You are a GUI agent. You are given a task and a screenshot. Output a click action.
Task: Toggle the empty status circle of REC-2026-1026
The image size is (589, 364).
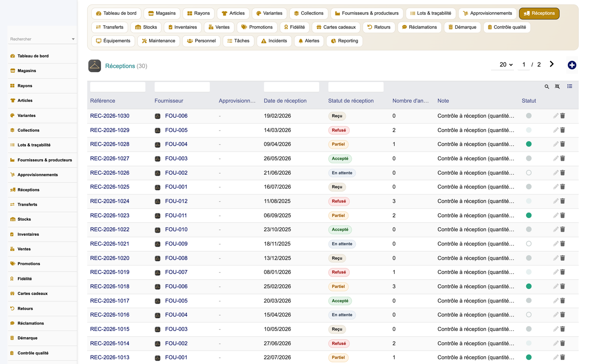(x=529, y=173)
